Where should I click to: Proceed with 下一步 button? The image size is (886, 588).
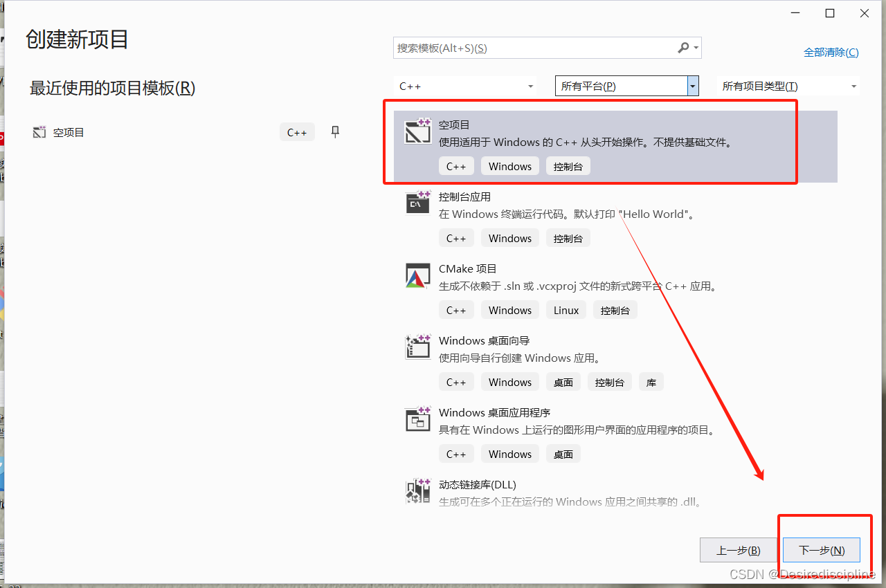[822, 551]
